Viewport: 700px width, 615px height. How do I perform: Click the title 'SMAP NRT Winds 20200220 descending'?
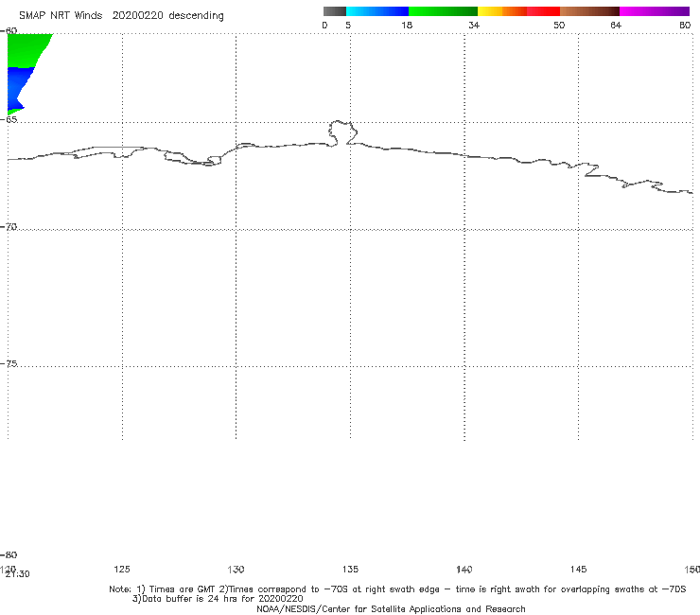pyautogui.click(x=121, y=16)
